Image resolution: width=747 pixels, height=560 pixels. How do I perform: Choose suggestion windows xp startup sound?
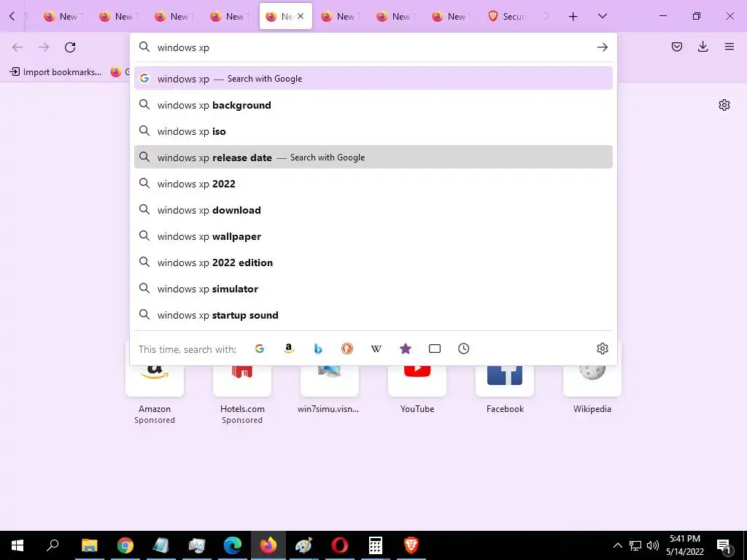click(x=373, y=315)
